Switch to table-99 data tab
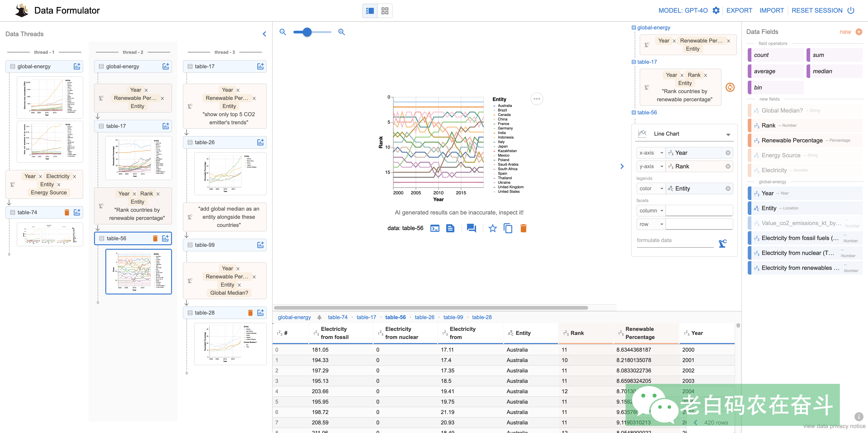 [453, 317]
